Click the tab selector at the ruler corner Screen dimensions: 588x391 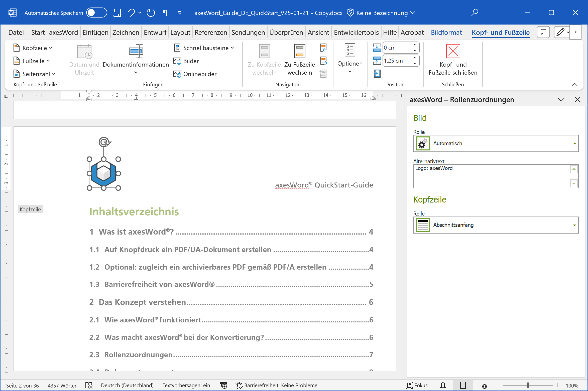[x=6, y=96]
